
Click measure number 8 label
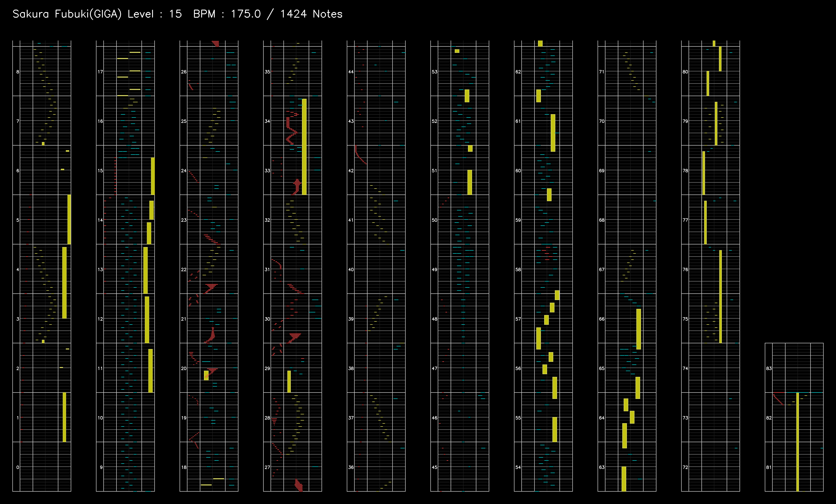point(18,72)
